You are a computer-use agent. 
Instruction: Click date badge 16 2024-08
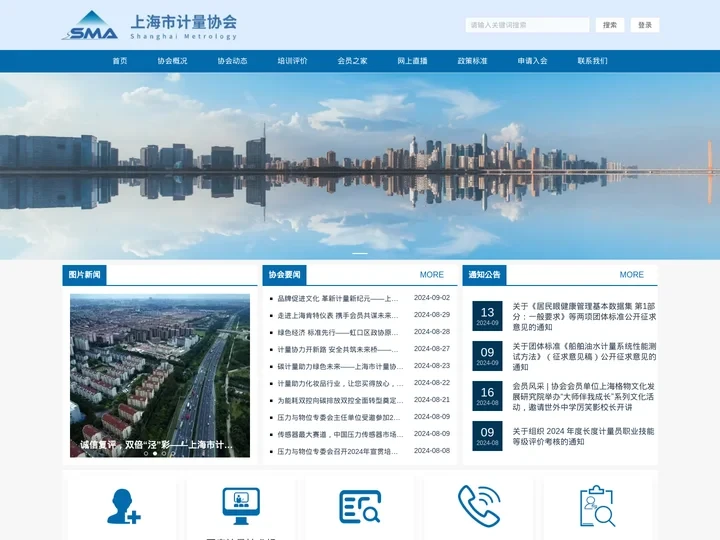(487, 396)
